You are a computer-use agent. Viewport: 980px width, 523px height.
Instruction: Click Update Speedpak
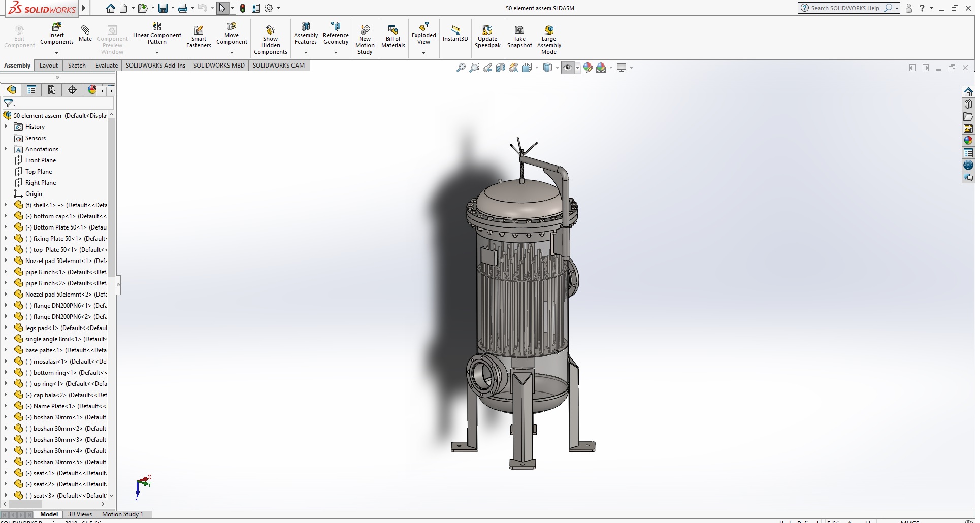coord(487,36)
